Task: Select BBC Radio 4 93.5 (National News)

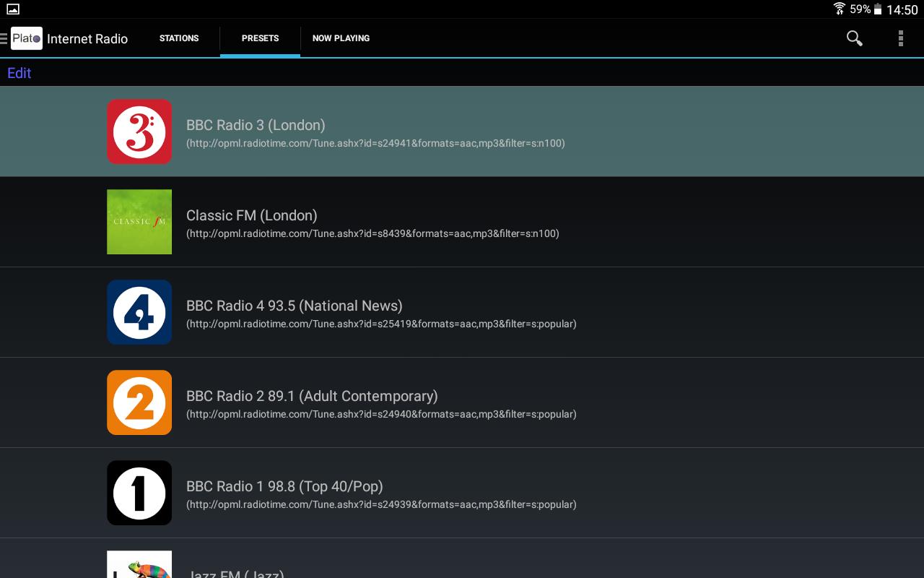Action: 462,312
